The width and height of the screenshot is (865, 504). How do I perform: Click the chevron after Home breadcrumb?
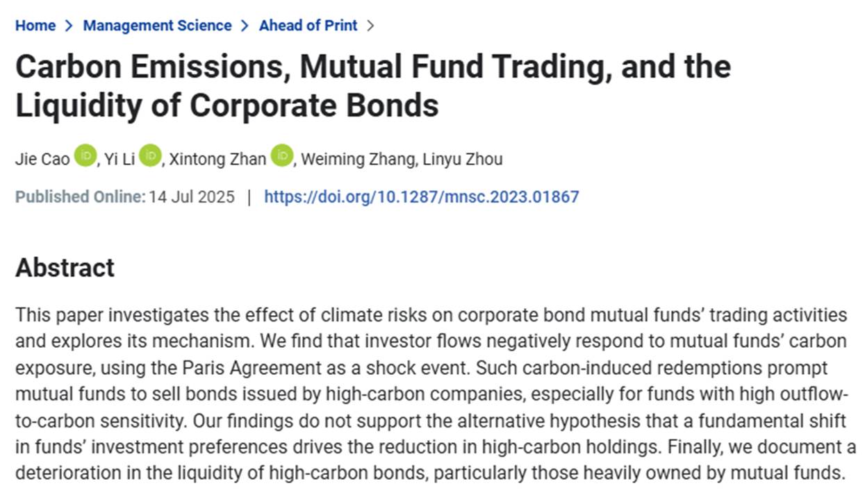click(x=69, y=26)
